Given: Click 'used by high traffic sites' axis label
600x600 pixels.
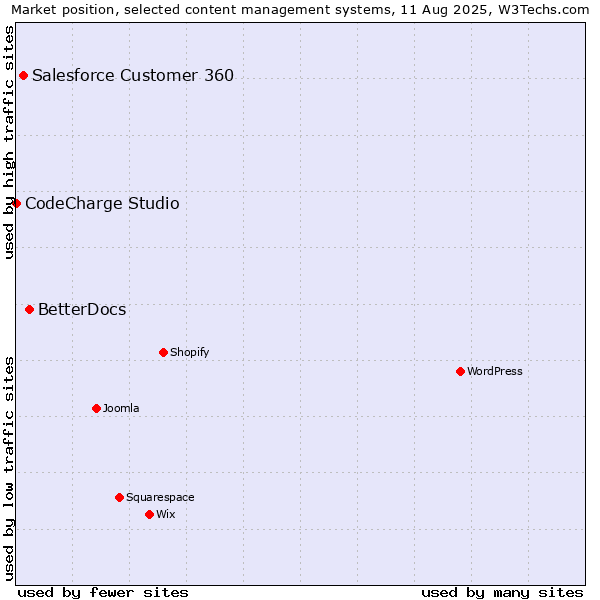Looking at the screenshot, I should tap(8, 142).
